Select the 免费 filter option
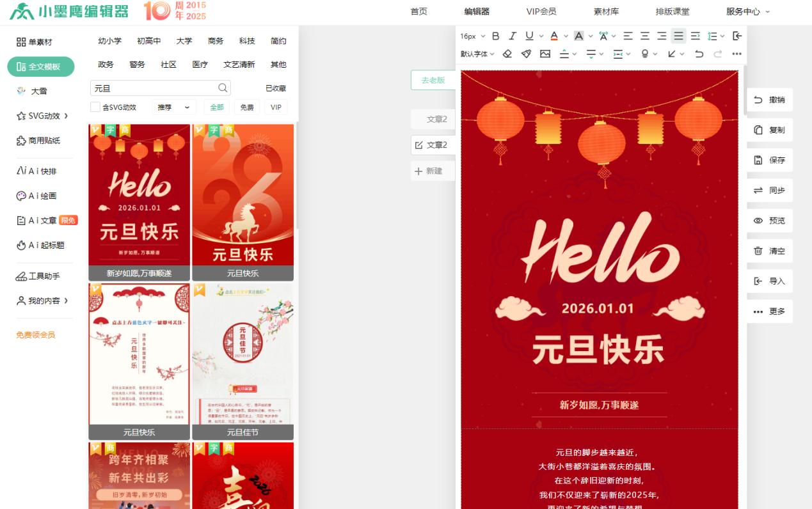This screenshot has width=812, height=509. click(x=247, y=107)
